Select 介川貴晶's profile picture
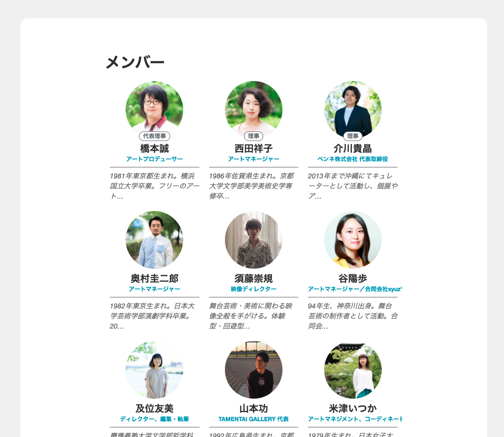This screenshot has width=504, height=437. (353, 110)
